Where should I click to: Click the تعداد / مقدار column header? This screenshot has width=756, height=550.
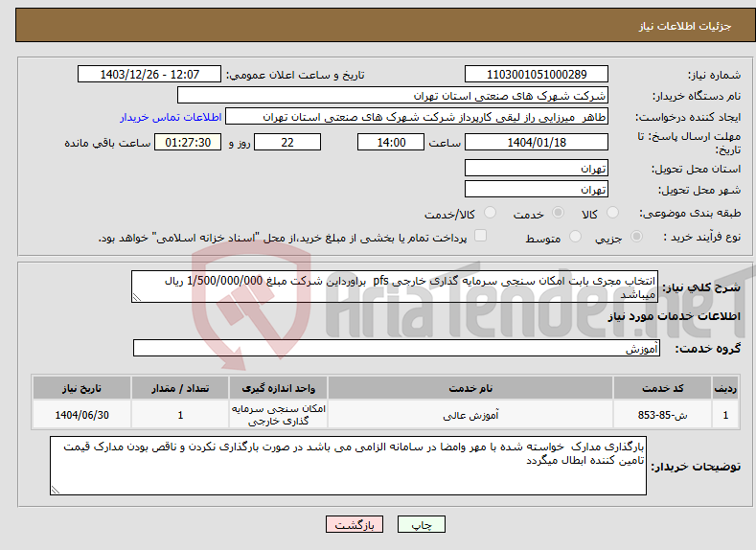pos(180,388)
